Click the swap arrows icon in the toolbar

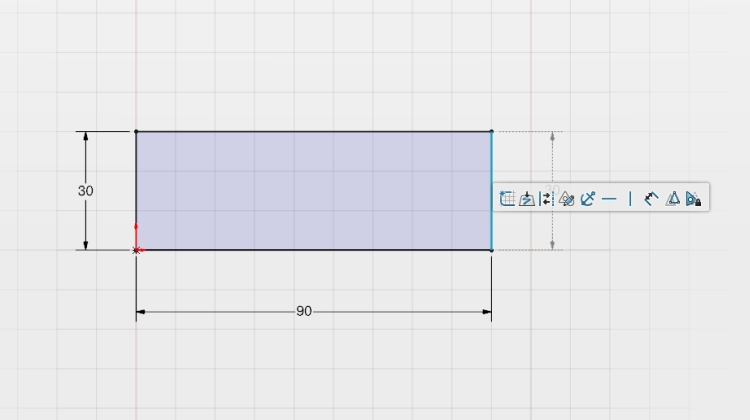(546, 198)
